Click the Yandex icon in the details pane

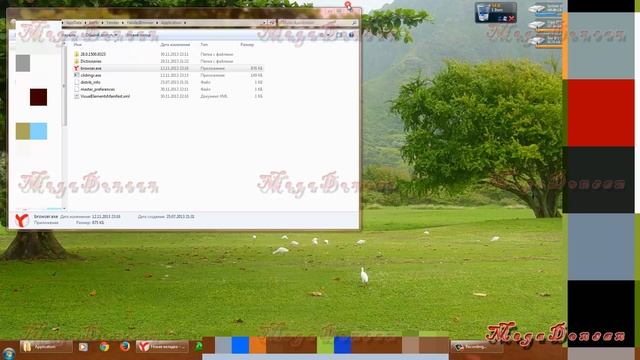coord(22,220)
